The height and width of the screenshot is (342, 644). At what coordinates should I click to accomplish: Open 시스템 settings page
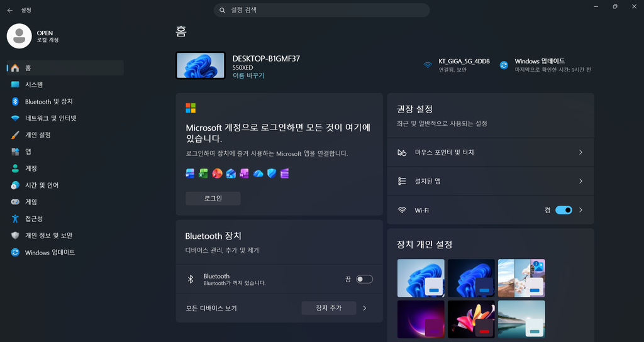pyautogui.click(x=65, y=85)
